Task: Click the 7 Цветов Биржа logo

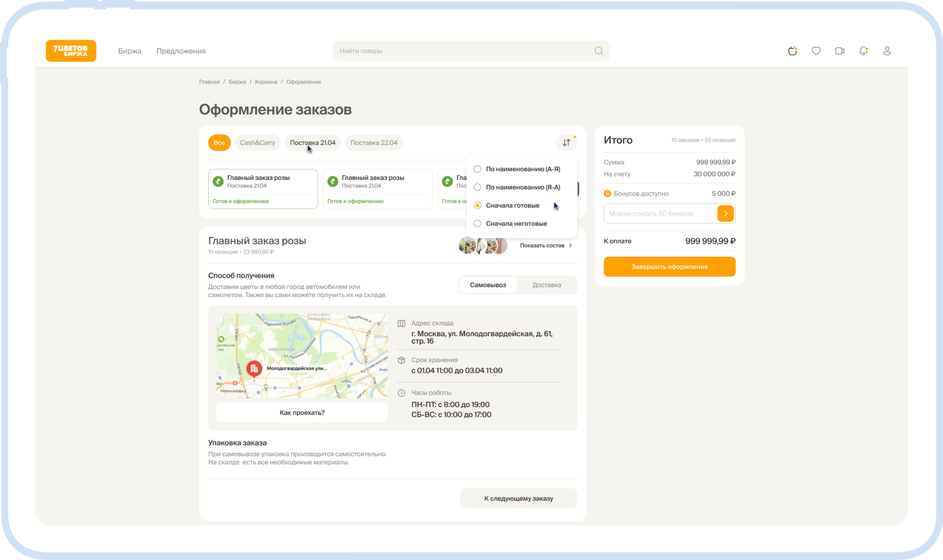Action: pyautogui.click(x=71, y=51)
